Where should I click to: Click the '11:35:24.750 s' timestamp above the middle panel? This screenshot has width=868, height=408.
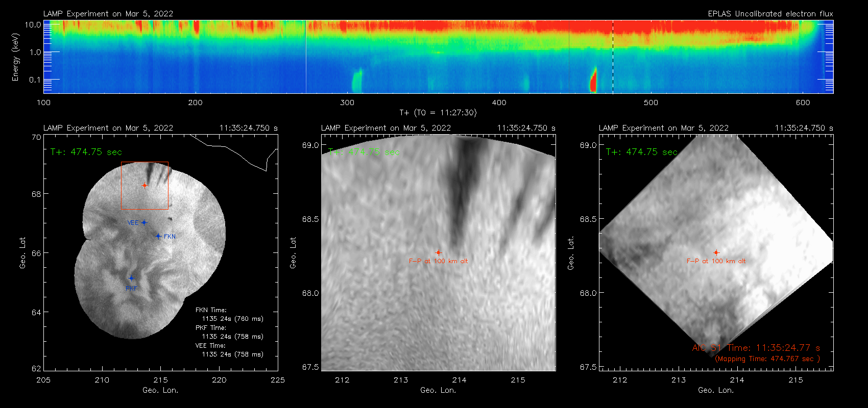coord(526,128)
